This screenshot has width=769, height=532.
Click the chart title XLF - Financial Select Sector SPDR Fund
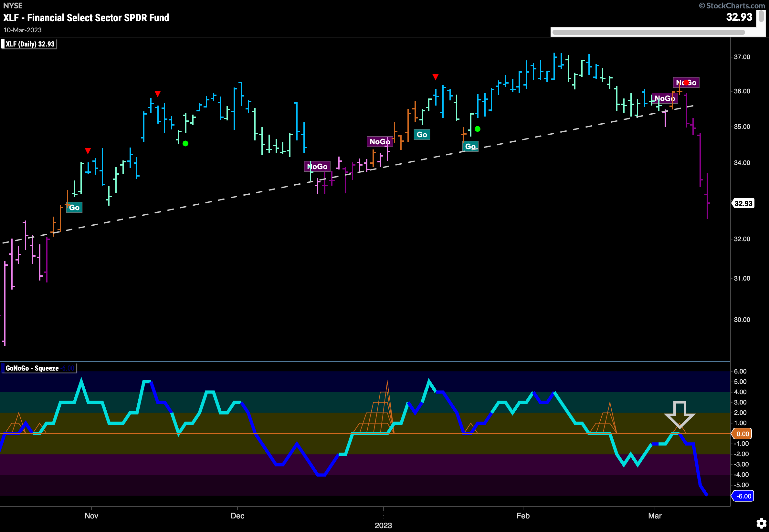86,18
